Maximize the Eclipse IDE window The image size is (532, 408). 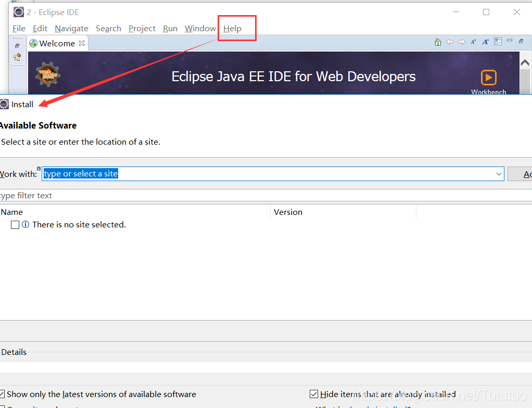coord(486,12)
